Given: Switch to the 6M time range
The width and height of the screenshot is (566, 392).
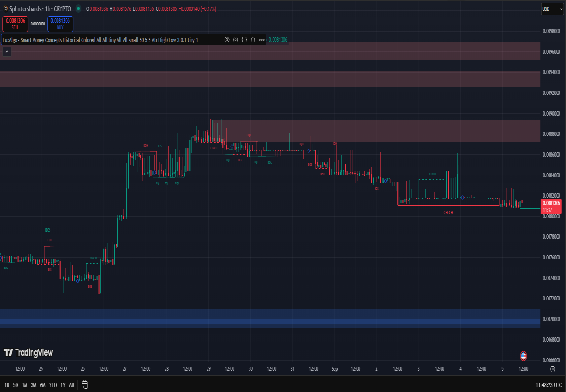Looking at the screenshot, I should point(42,385).
